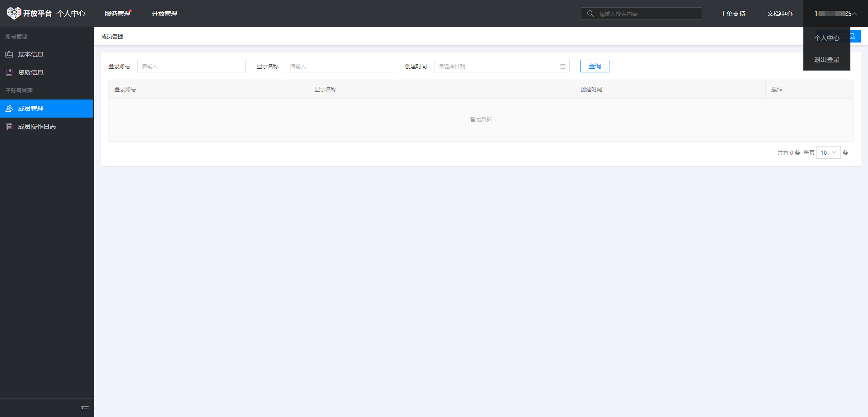Open the 开放管理 top menu
The image size is (868, 417).
(x=165, y=14)
